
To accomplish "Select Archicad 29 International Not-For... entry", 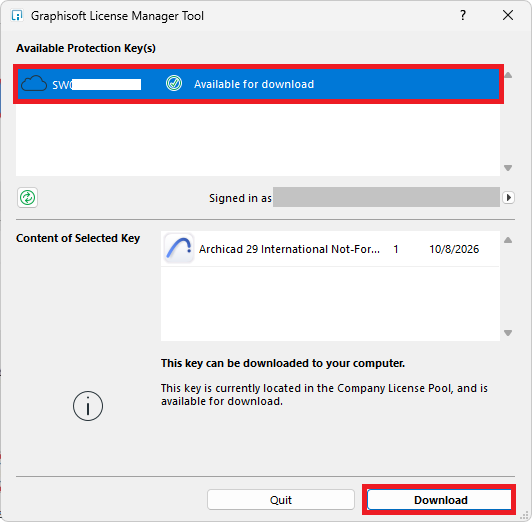I will (330, 249).
